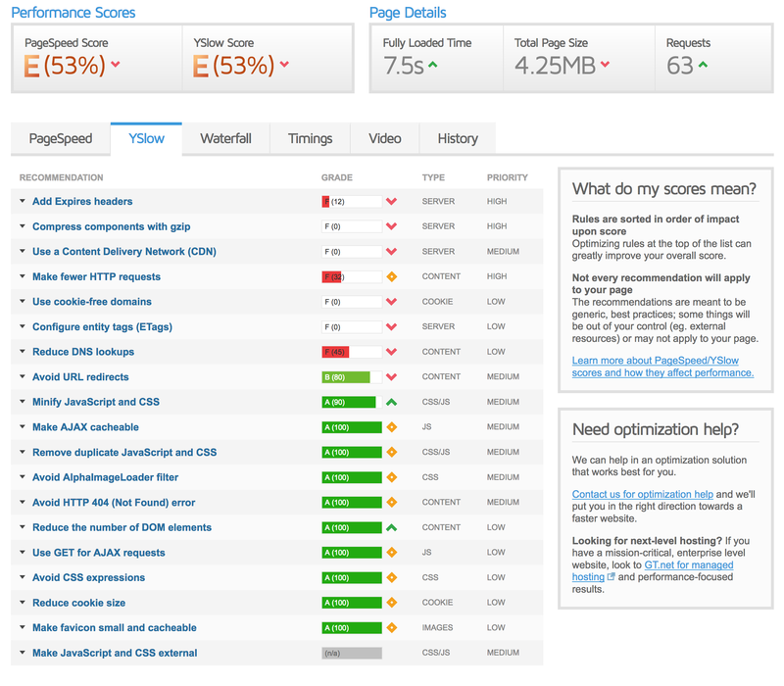Expand the Compress components with gzip triangle
The width and height of the screenshot is (784, 686).
[x=23, y=226]
